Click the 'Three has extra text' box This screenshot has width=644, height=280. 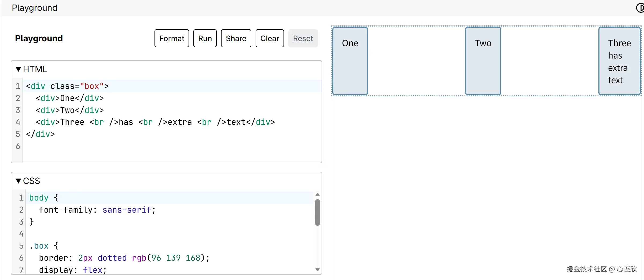tap(620, 61)
